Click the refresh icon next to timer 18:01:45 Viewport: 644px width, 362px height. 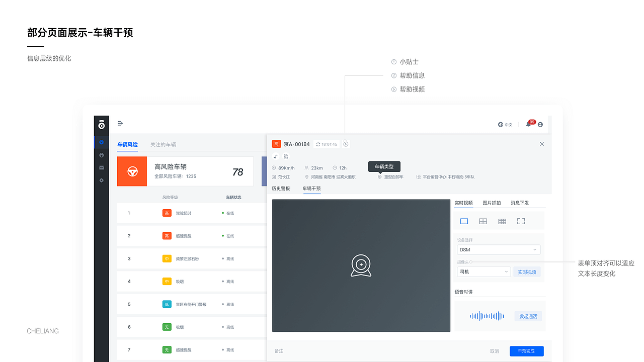319,144
